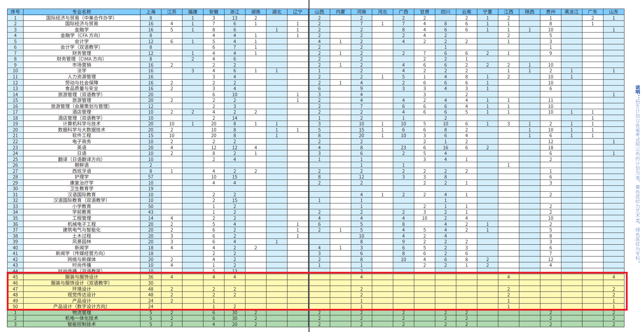Image resolution: width=644 pixels, height=332 pixels.
Task: Select the 辽宁 column header
Action: point(298,12)
